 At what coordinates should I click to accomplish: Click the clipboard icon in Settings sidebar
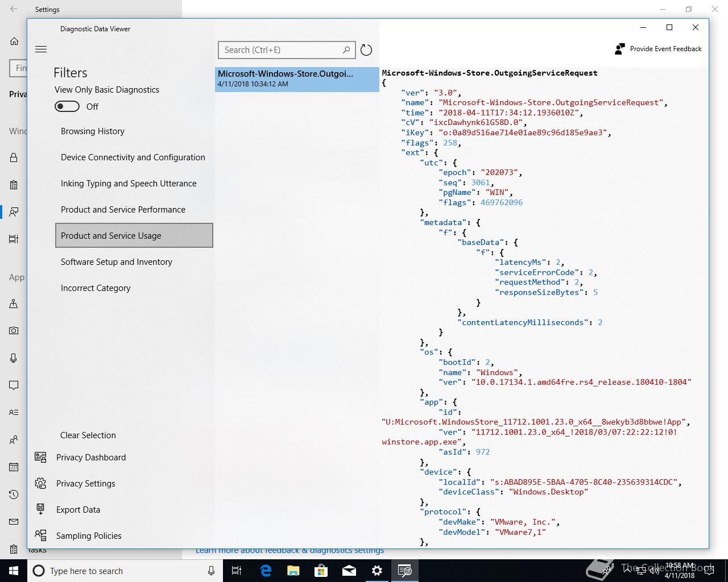pyautogui.click(x=14, y=185)
